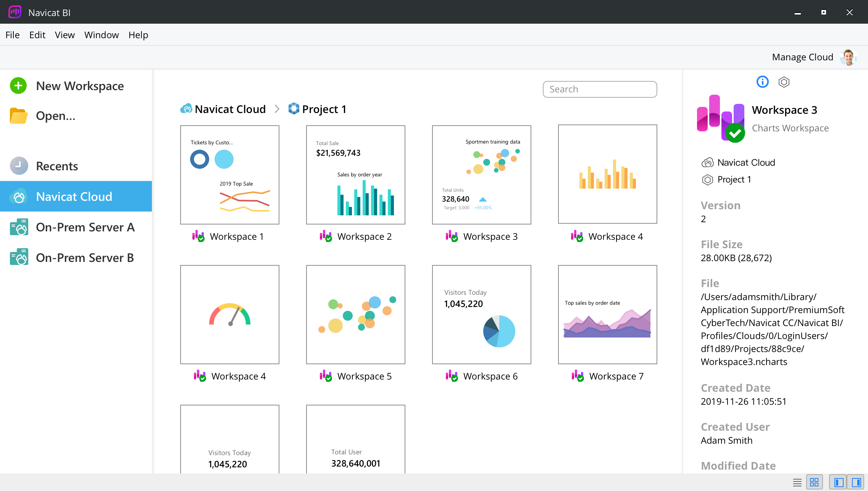This screenshot has height=491, width=868.
Task: Focus the Search input field
Action: (x=600, y=89)
